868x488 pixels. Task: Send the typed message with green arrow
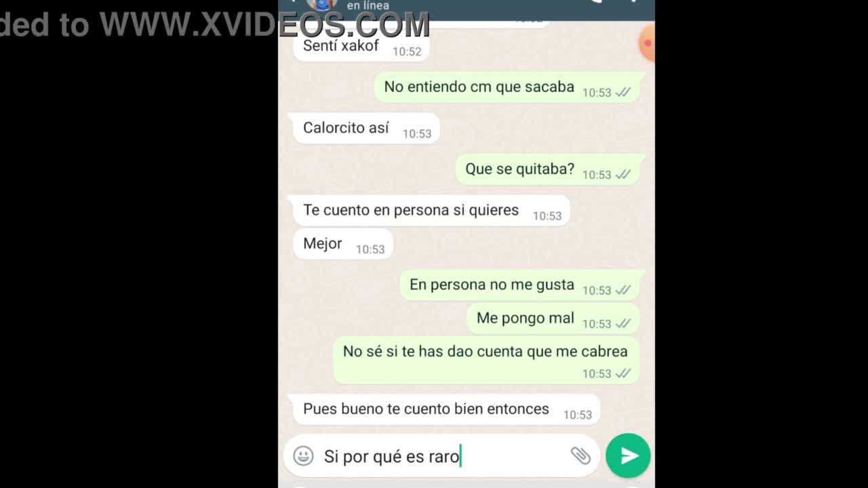628,455
